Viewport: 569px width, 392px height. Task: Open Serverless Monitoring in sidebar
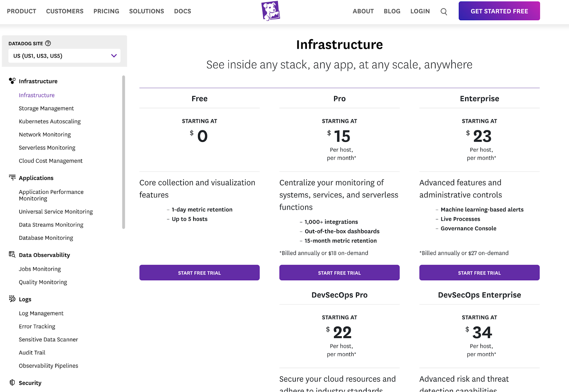47,148
